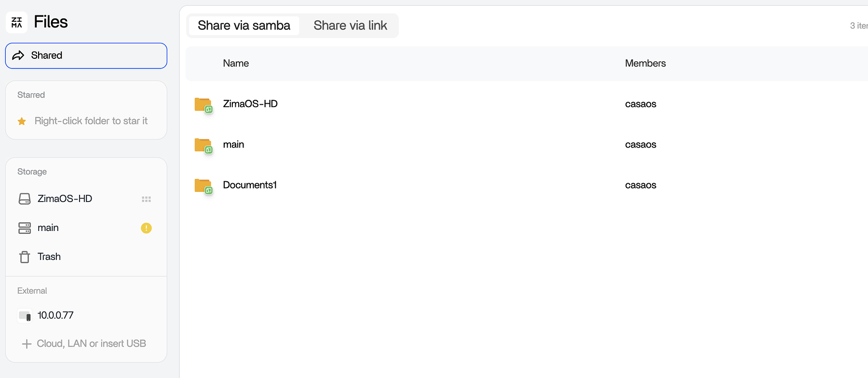Switch to the Share via link tab
This screenshot has width=868, height=378.
pyautogui.click(x=350, y=26)
